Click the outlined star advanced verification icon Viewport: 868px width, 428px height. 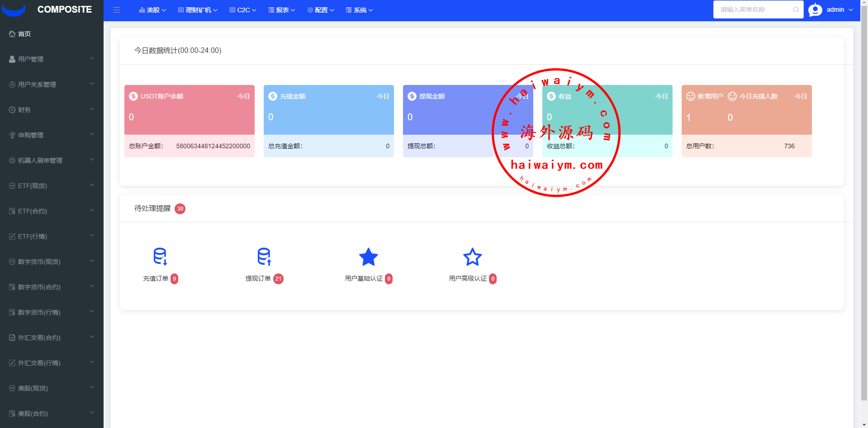[x=472, y=257]
